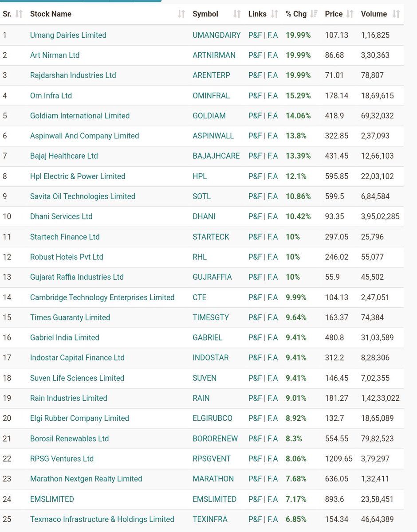This screenshot has height=532, width=417.
Task: Select the 15.29% change value
Action: [298, 96]
